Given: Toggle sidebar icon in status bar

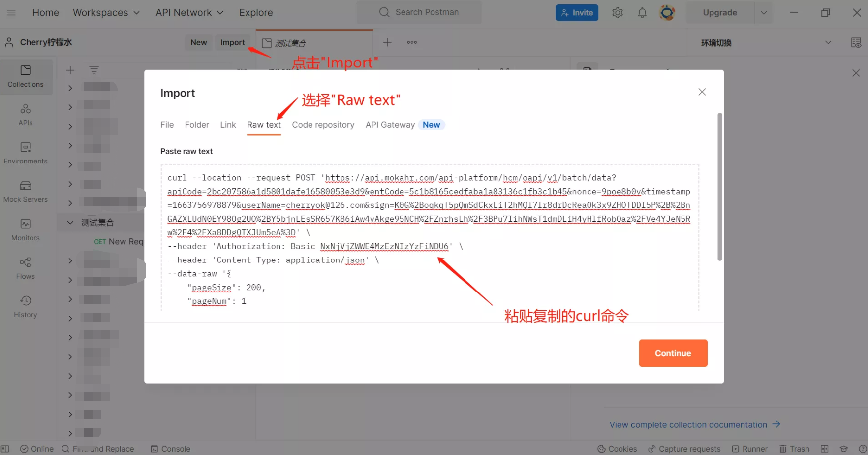Looking at the screenshot, I should tap(5, 449).
